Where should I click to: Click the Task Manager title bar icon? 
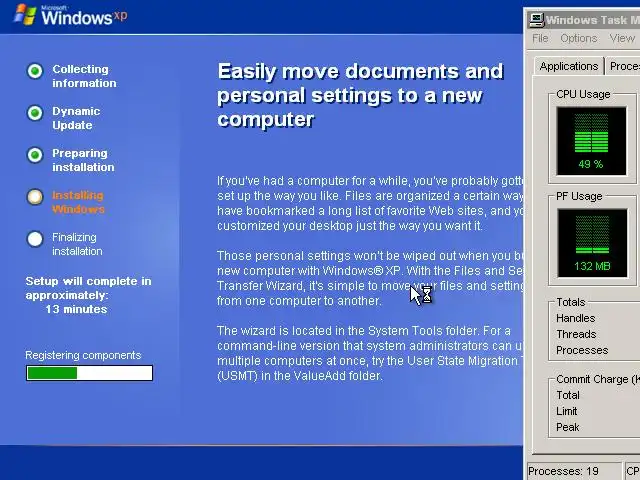point(536,20)
